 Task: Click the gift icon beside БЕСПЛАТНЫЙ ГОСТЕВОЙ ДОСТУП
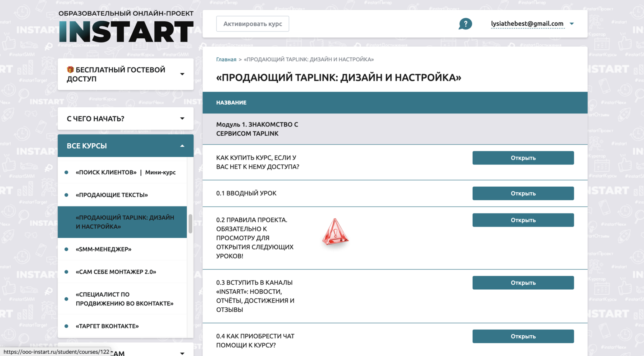(70, 69)
